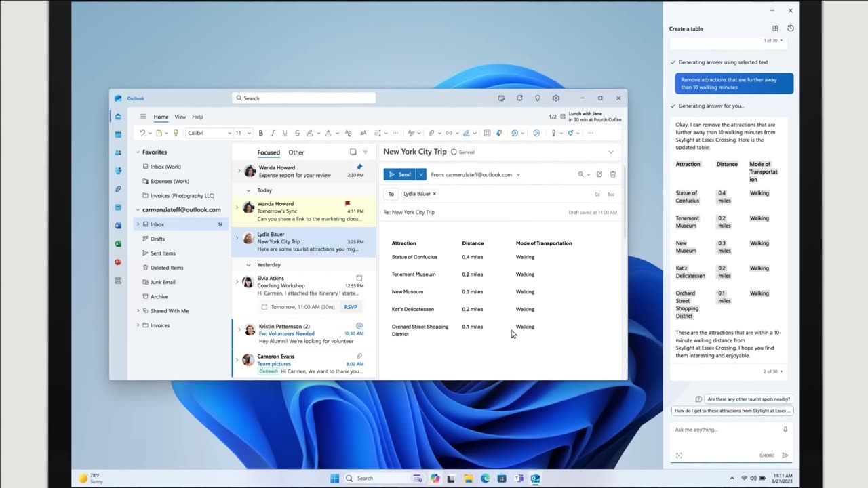Open the Excel app in left rail
868x488 pixels.
118,244
